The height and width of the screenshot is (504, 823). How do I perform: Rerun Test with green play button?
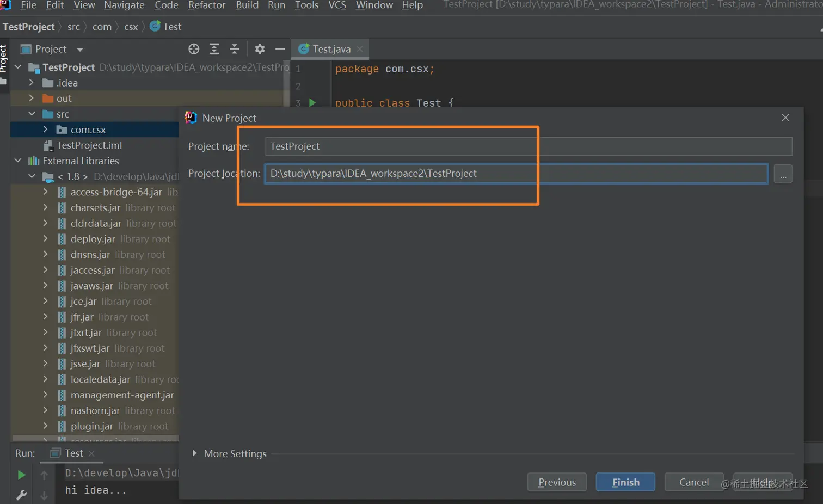pos(21,475)
